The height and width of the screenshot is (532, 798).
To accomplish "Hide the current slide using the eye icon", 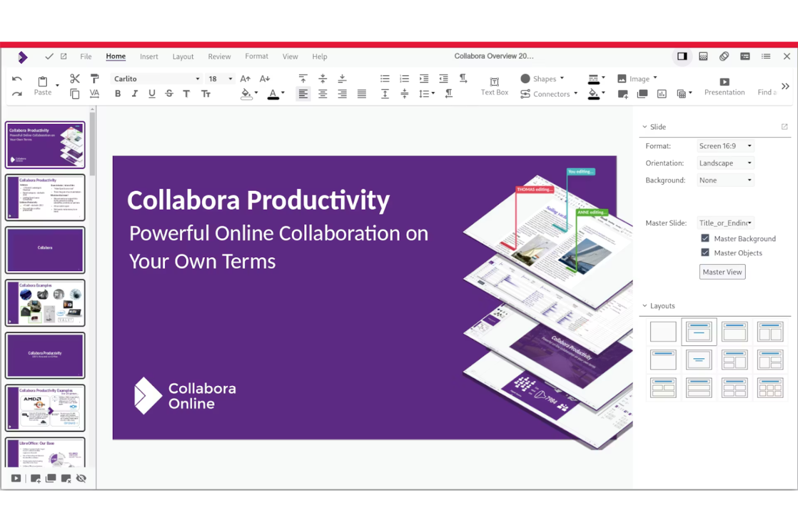I will pyautogui.click(x=81, y=478).
